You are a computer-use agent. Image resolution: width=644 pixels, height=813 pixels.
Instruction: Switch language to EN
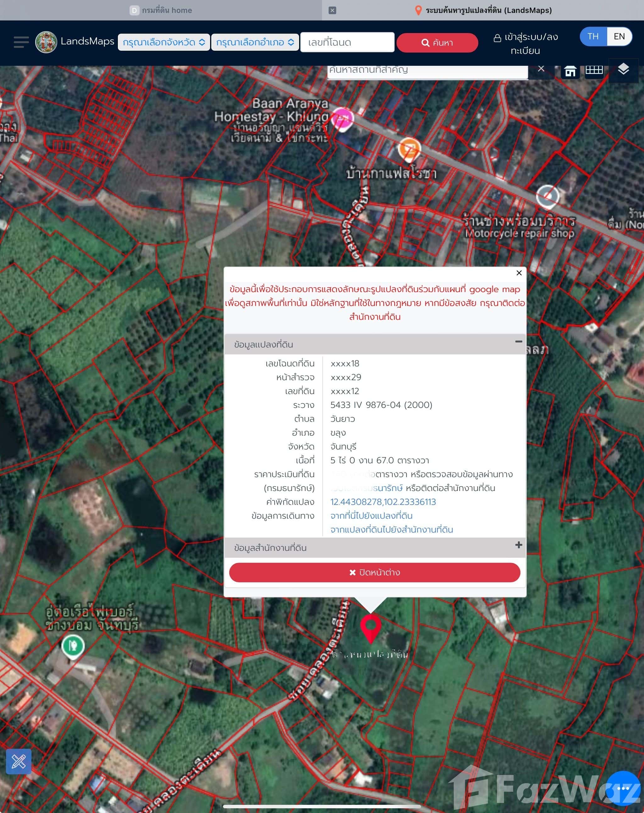(x=619, y=37)
